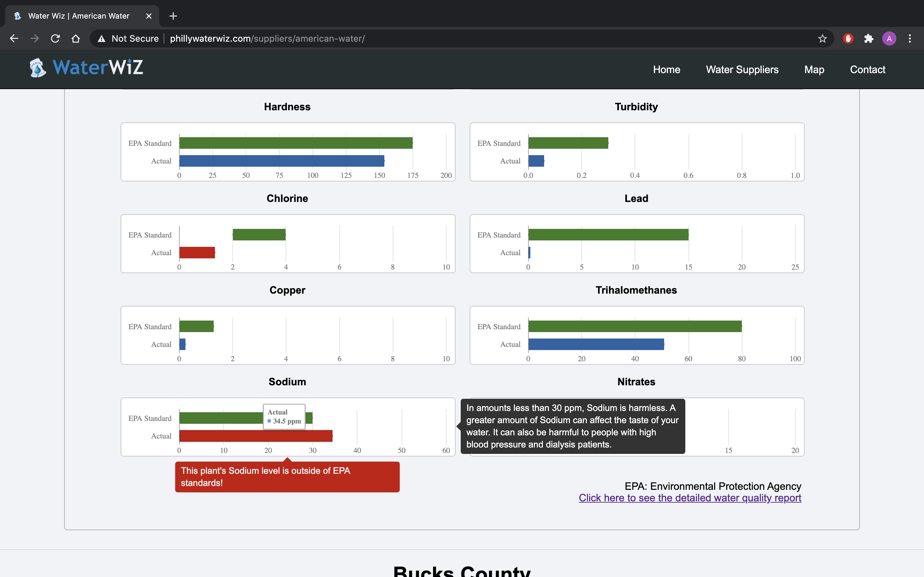
Task: Open the extensions puzzle icon
Action: (x=868, y=38)
